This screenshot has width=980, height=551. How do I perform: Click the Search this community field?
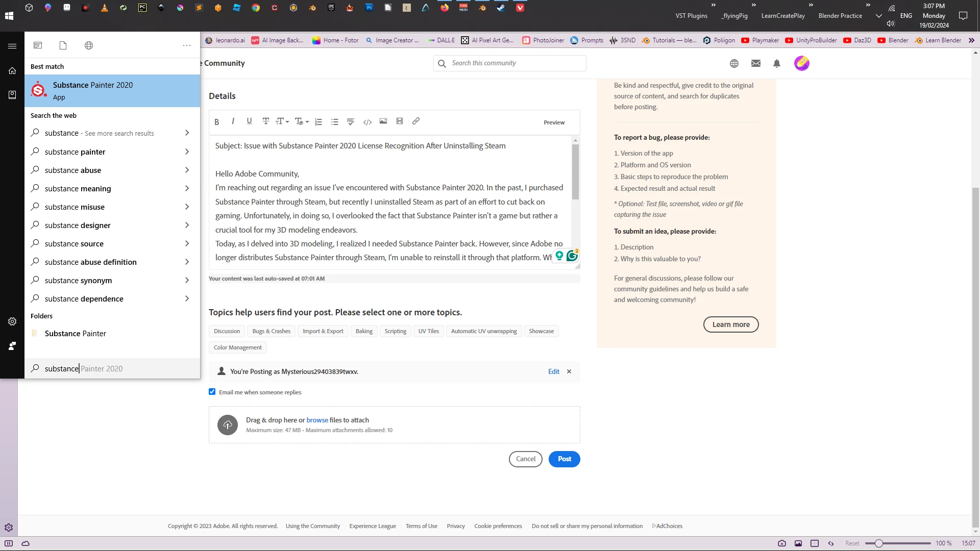(x=516, y=63)
